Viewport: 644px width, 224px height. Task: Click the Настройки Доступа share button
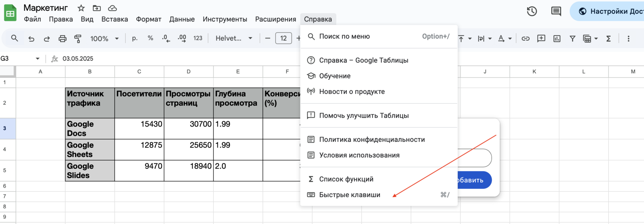pos(608,11)
